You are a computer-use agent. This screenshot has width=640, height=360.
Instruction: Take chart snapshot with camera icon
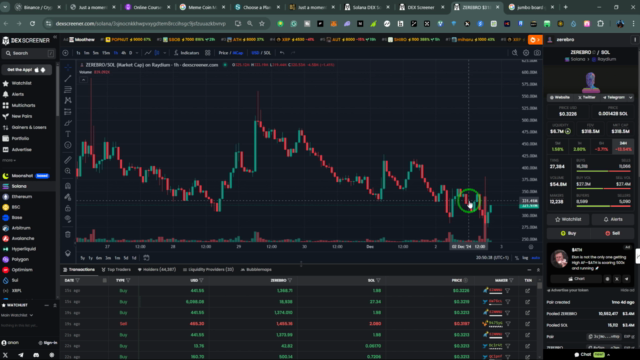coord(537,53)
